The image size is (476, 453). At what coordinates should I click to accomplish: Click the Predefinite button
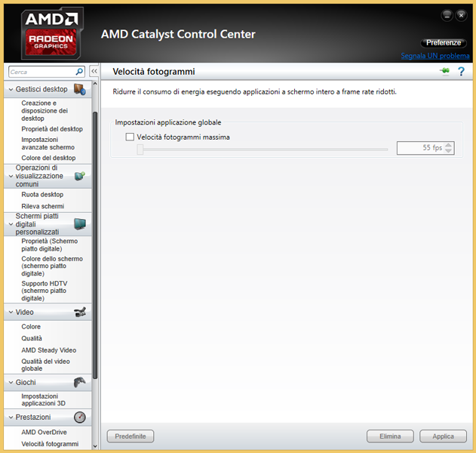(131, 436)
